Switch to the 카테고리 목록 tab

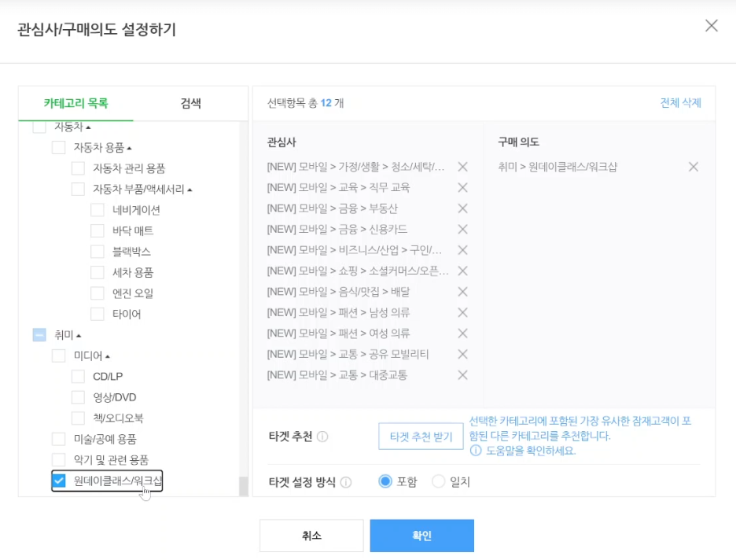point(76,103)
